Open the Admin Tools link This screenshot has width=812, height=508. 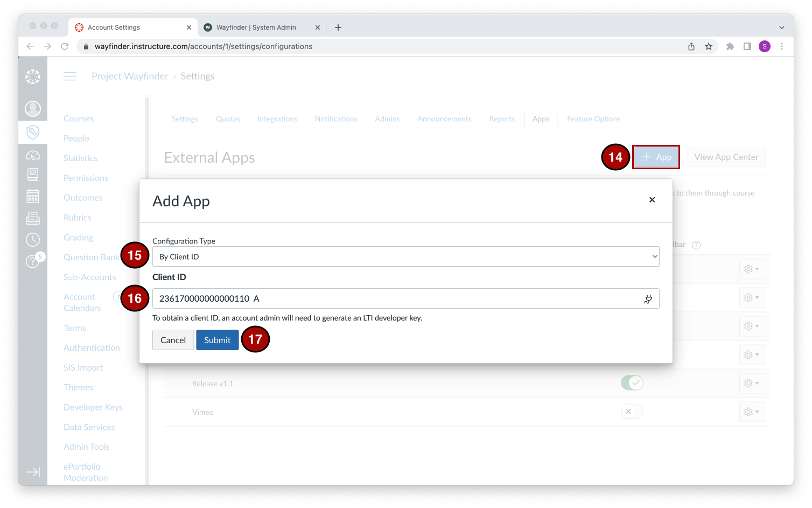(x=86, y=447)
